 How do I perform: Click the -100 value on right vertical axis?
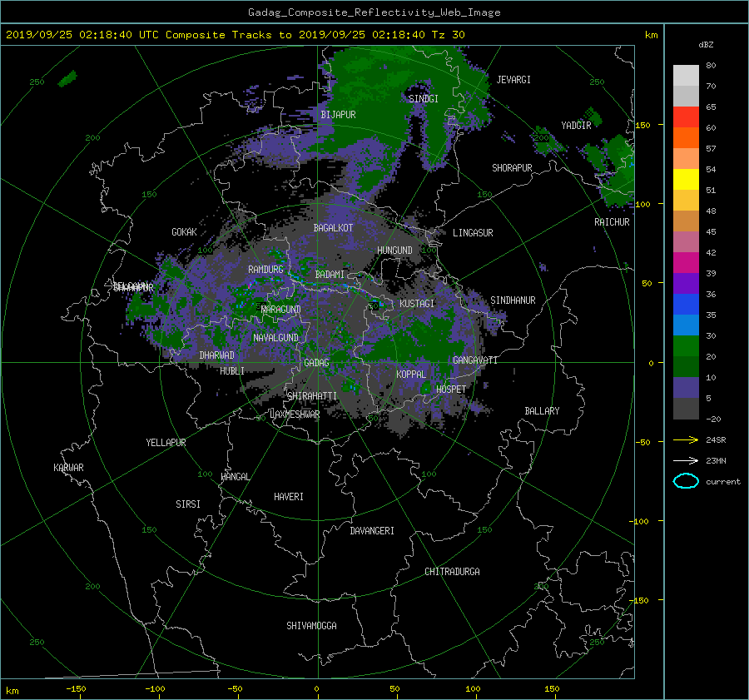coord(640,521)
